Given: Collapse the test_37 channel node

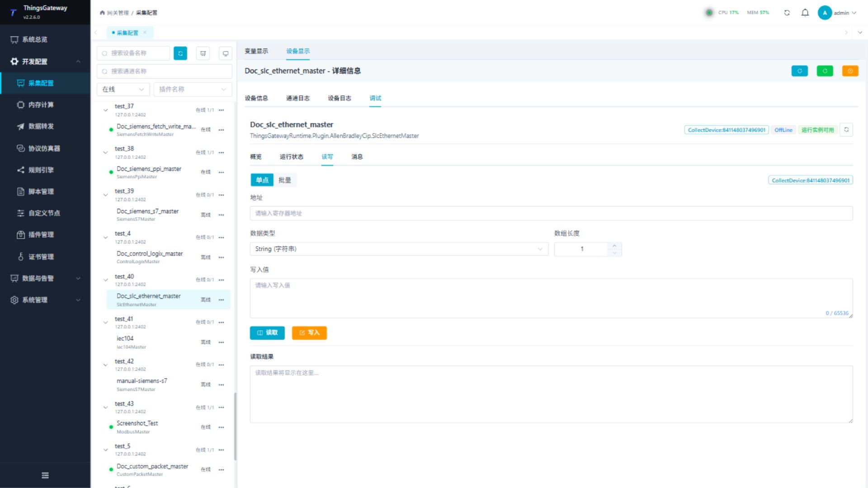Looking at the screenshot, I should 105,110.
